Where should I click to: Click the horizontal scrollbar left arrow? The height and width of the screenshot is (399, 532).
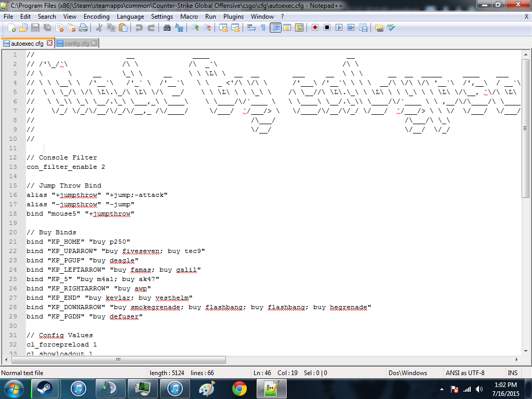pyautogui.click(x=6, y=360)
